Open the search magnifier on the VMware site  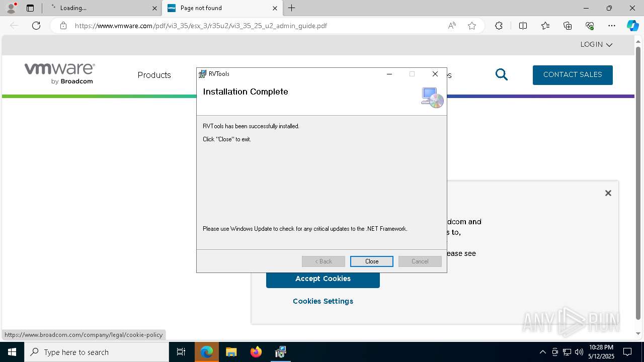502,75
